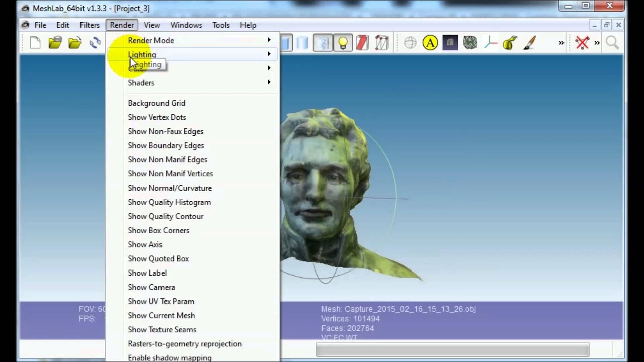Open the View menu
This screenshot has width=644, height=362.
point(152,25)
